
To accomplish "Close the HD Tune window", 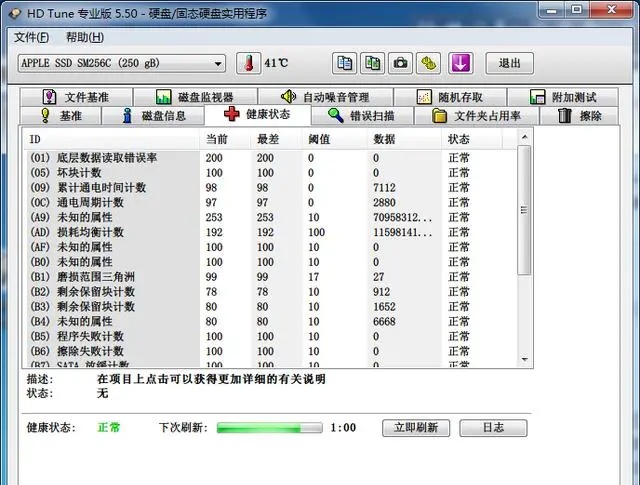I will point(611,10).
